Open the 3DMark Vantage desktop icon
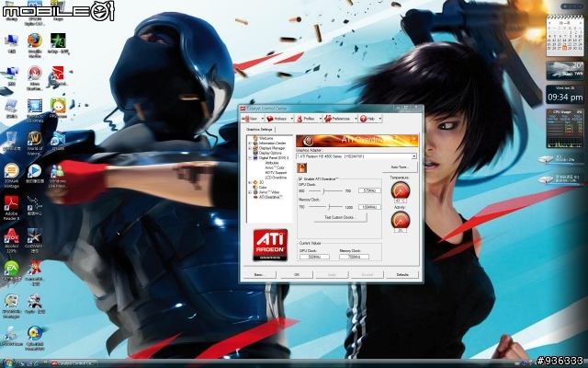 [11, 171]
